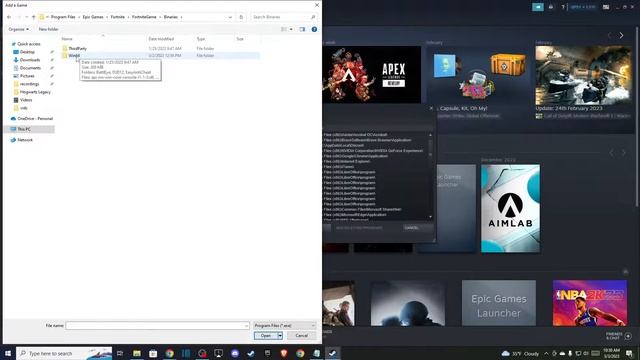Open Steam Friends & Chat plus icon
This screenshot has height=360, width=640.
click(x=628, y=336)
